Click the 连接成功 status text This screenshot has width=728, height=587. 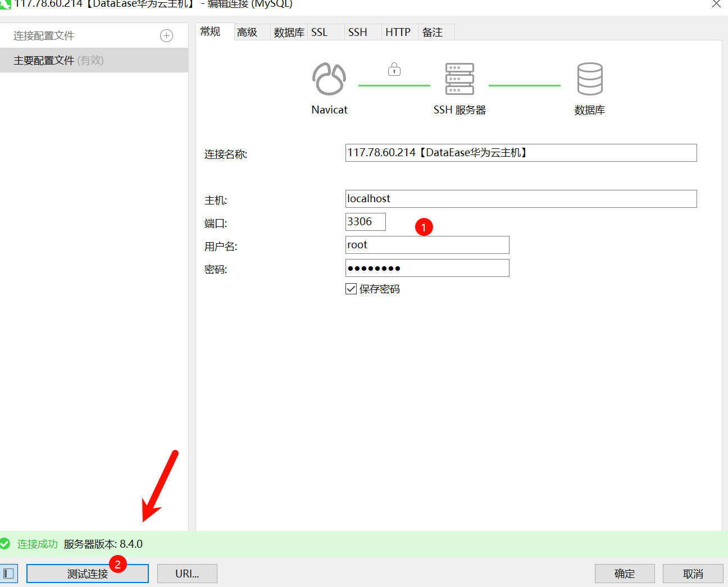(x=38, y=544)
